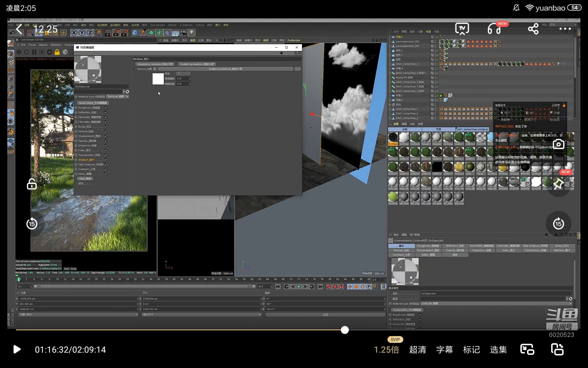Screen dimensions: 588x368
Task: Open the Live Viewer File menu
Action: (x=23, y=45)
